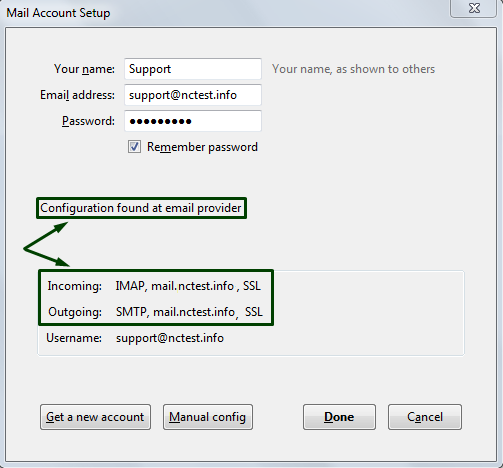Click into the Email address field
Screen dimensions: 503x468
tap(193, 95)
